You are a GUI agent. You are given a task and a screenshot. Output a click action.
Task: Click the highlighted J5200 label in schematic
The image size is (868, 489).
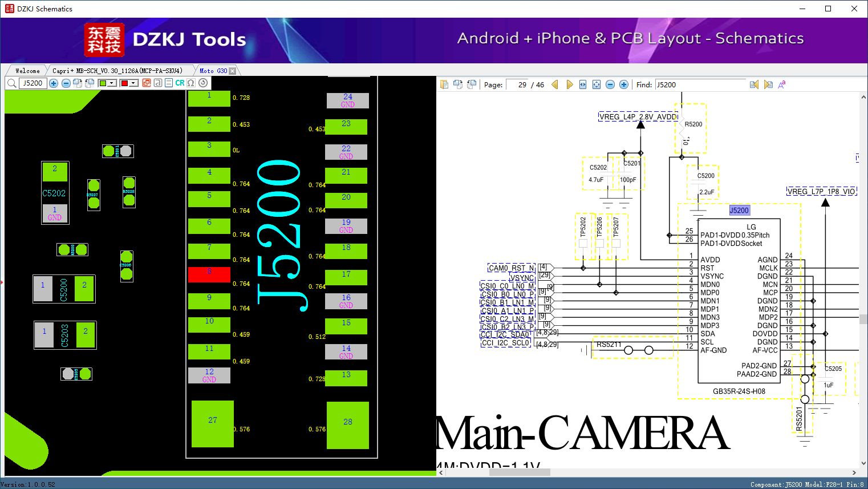[739, 211]
